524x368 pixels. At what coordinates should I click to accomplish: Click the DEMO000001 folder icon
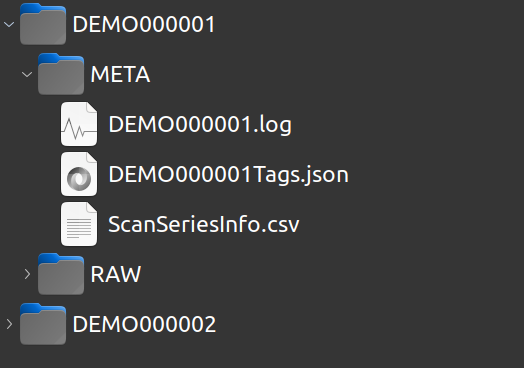[x=43, y=24]
